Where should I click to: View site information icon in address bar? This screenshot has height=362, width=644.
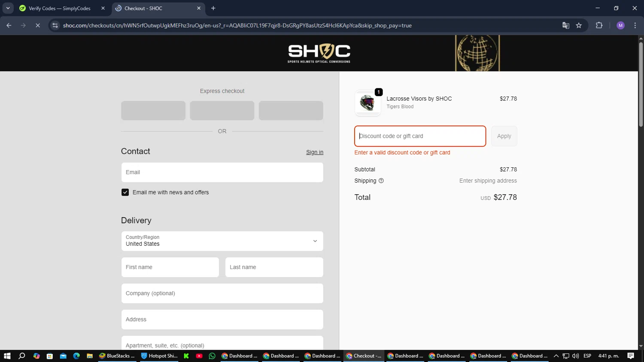(55, 25)
